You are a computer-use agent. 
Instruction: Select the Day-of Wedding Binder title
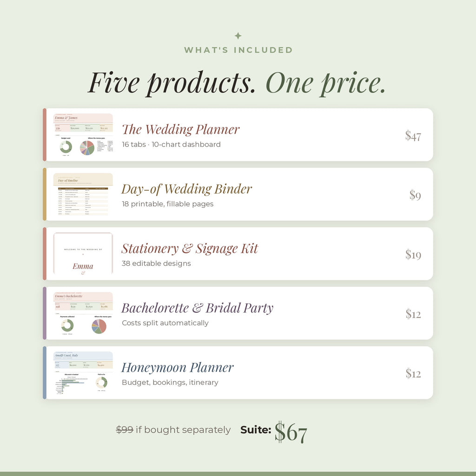point(187,189)
